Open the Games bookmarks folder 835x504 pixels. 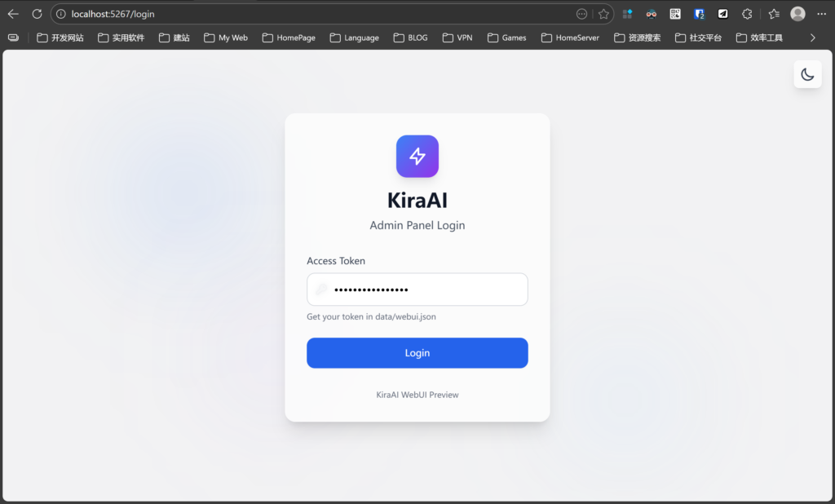coord(507,38)
